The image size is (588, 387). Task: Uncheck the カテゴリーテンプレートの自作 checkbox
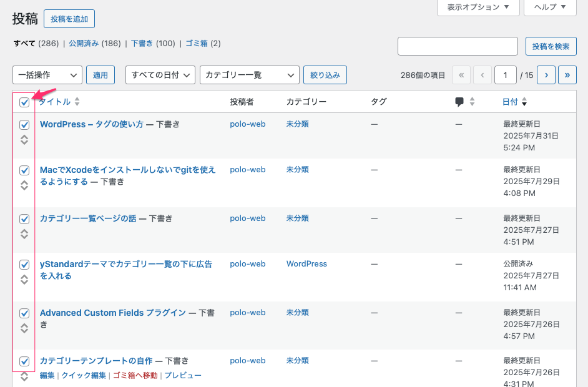(x=24, y=361)
